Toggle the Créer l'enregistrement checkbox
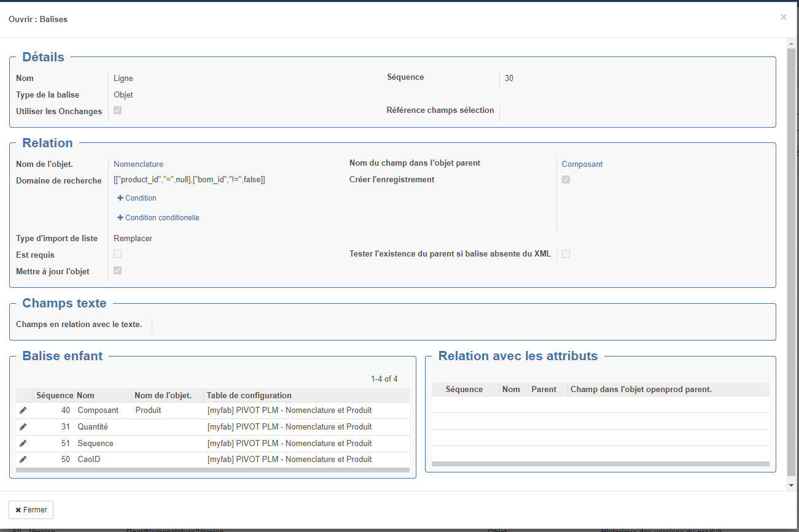Image resolution: width=799 pixels, height=532 pixels. pos(566,180)
